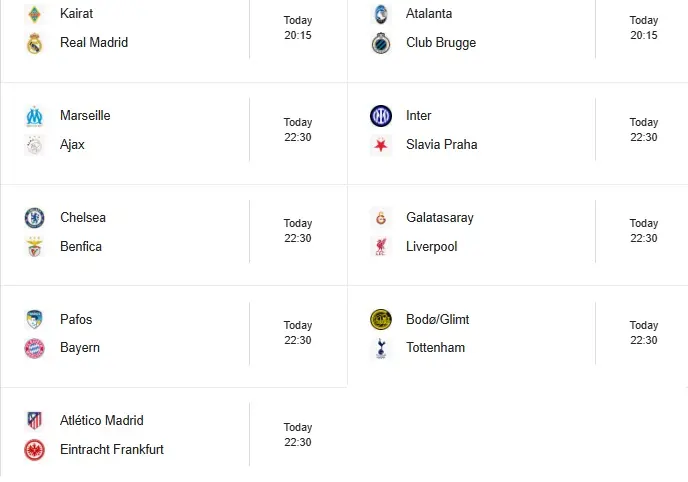Open the Pafos team name link

coord(76,320)
